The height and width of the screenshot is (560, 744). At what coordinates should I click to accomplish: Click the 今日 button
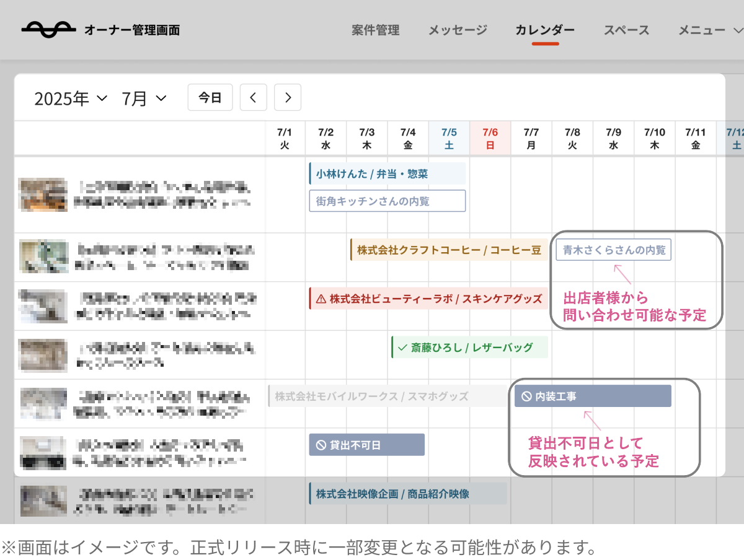click(x=210, y=97)
